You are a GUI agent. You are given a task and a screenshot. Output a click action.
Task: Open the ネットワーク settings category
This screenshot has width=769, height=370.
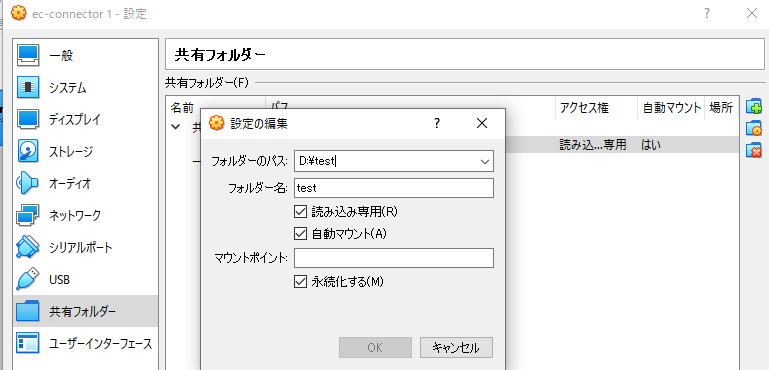(x=85, y=215)
